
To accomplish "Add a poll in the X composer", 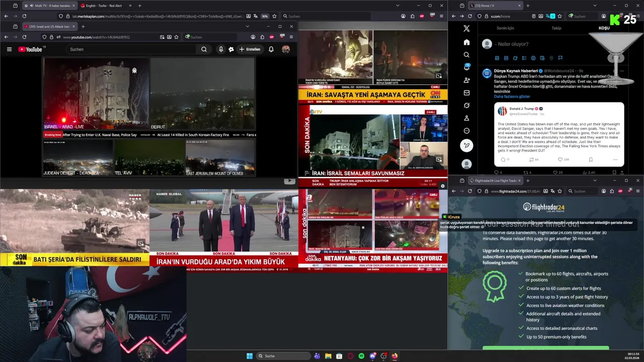I will (524, 58).
